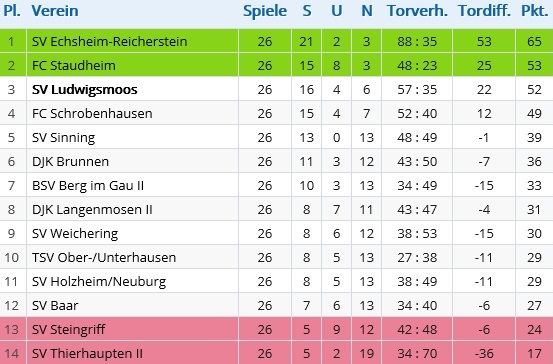Open the SV Sinning club entry
The width and height of the screenshot is (553, 364).
coord(63,138)
